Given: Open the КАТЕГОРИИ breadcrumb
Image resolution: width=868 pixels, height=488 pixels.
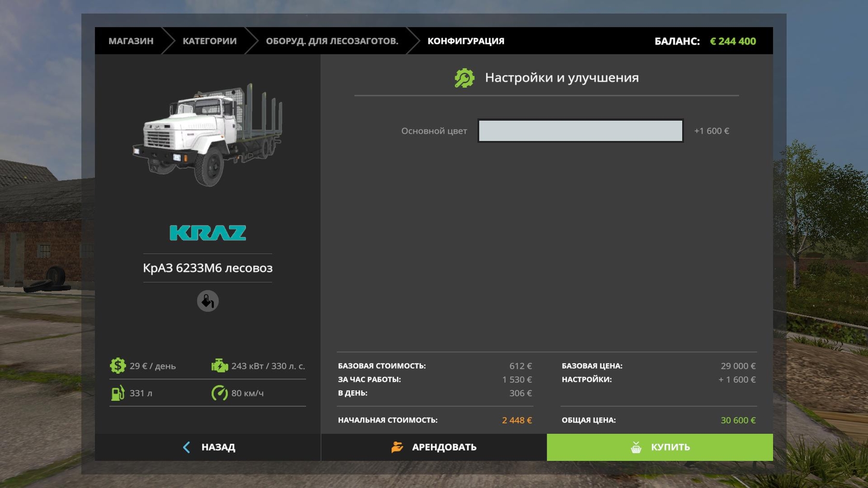Looking at the screenshot, I should (209, 41).
